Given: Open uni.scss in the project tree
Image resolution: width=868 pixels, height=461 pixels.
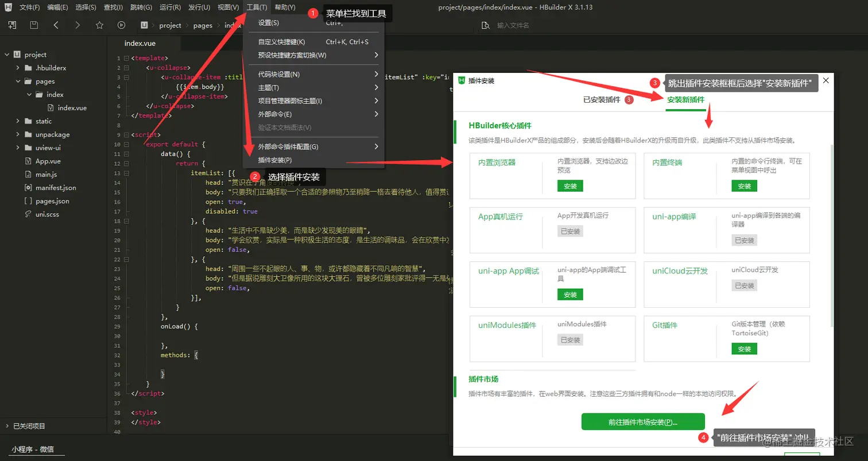Looking at the screenshot, I should [41, 214].
